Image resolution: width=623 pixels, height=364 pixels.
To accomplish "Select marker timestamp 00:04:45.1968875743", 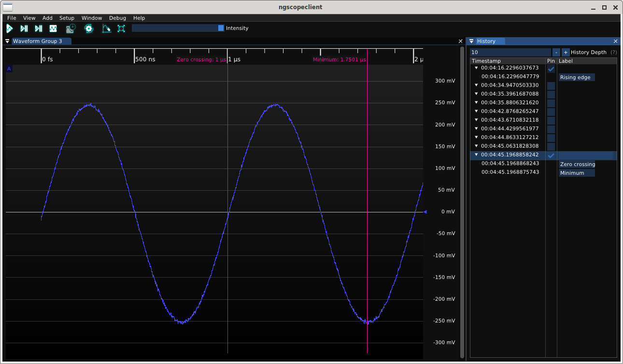I will click(x=510, y=172).
